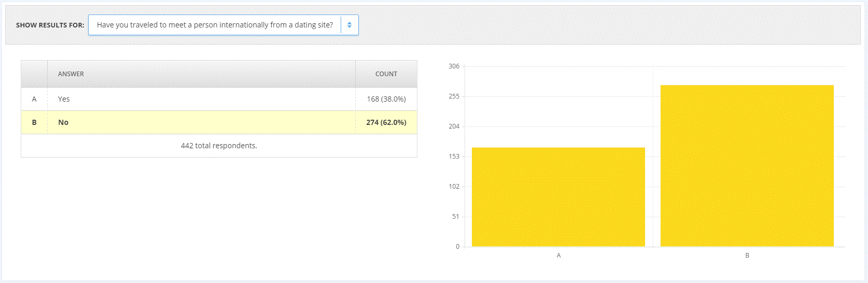Click row letter A in the table
This screenshot has width=868, height=283.
click(x=34, y=99)
